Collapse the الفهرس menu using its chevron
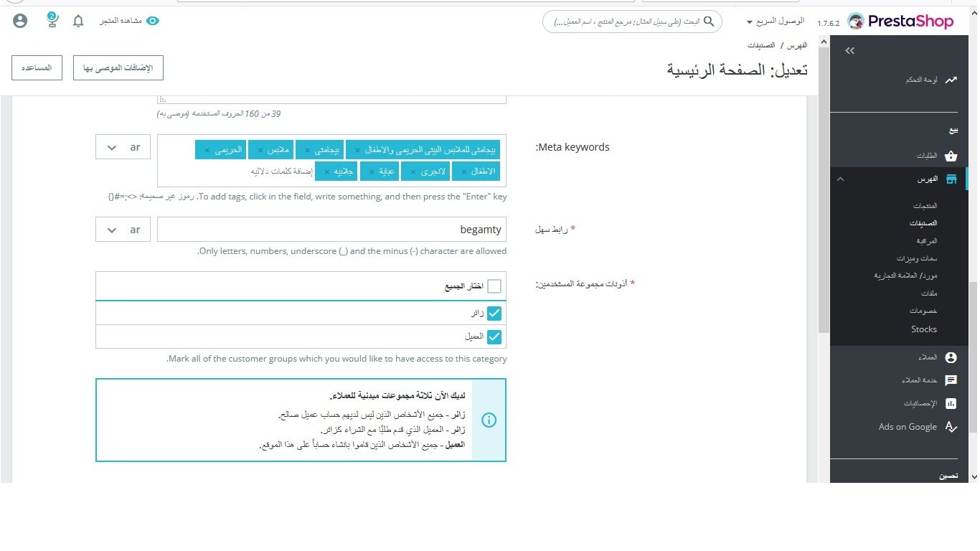This screenshot has width=980, height=551. 841,179
